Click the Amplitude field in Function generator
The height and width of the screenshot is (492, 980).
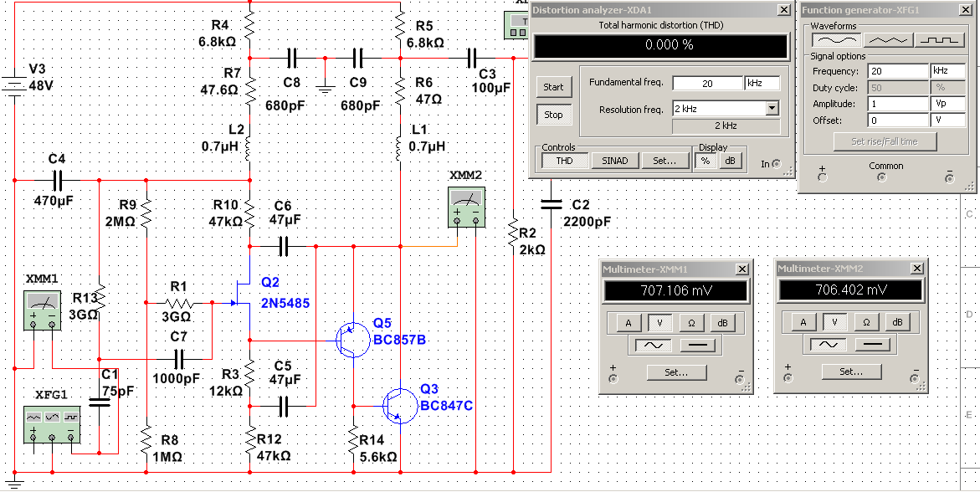(x=898, y=104)
